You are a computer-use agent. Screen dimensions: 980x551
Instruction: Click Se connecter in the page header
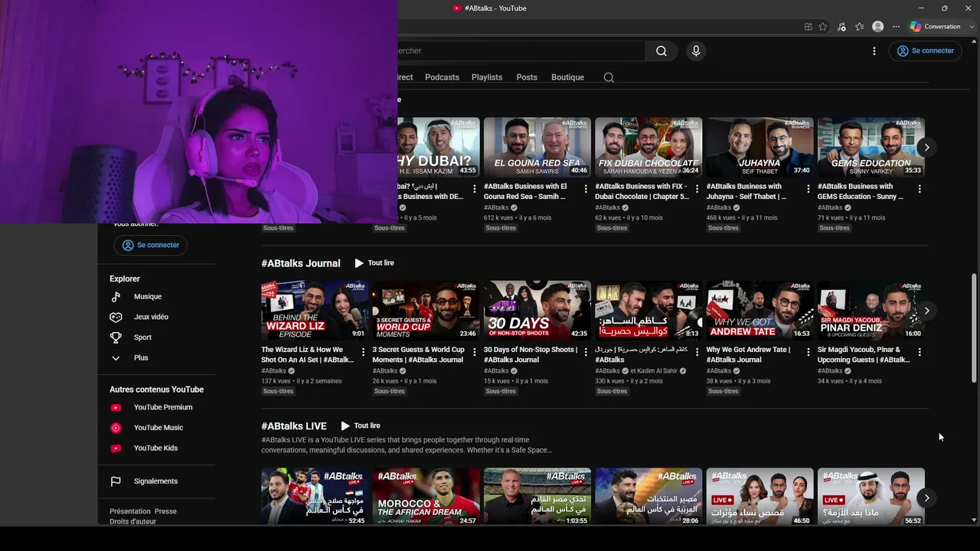pos(925,51)
